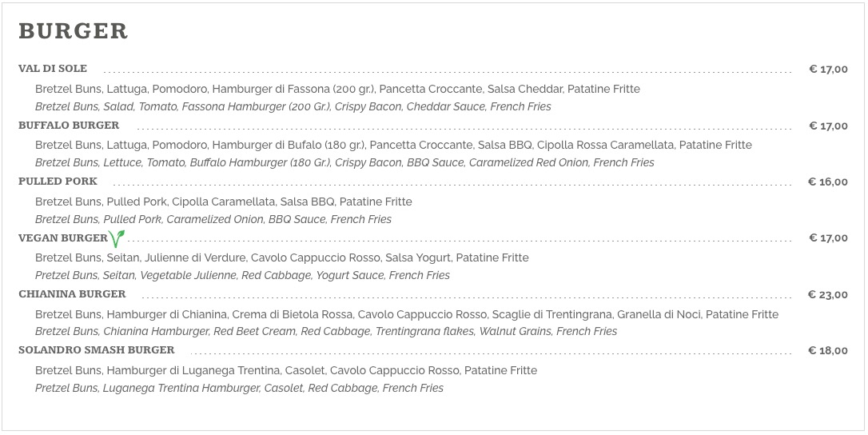Click the € 18,00 Solandro Smash price
The height and width of the screenshot is (435, 868).
828,351
